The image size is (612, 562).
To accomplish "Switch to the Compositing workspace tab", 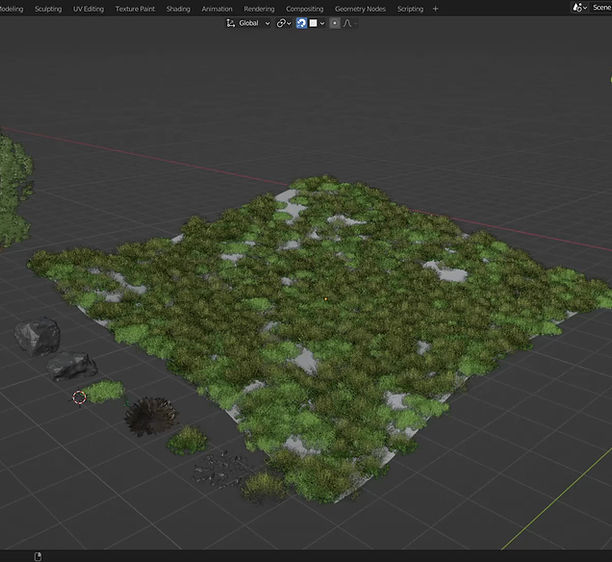I will coord(304,9).
